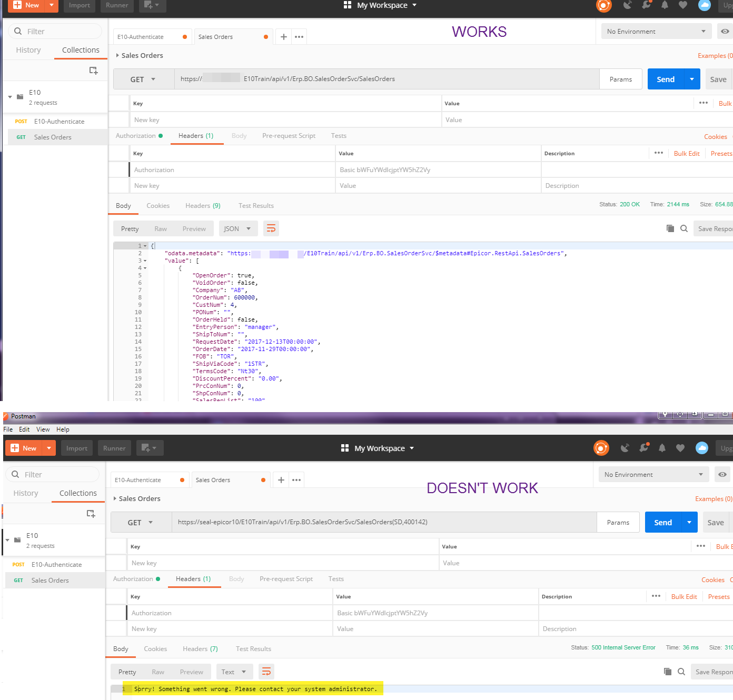This screenshot has width=733, height=700.
Task: Open params table options dots in the top window
Action: click(704, 103)
